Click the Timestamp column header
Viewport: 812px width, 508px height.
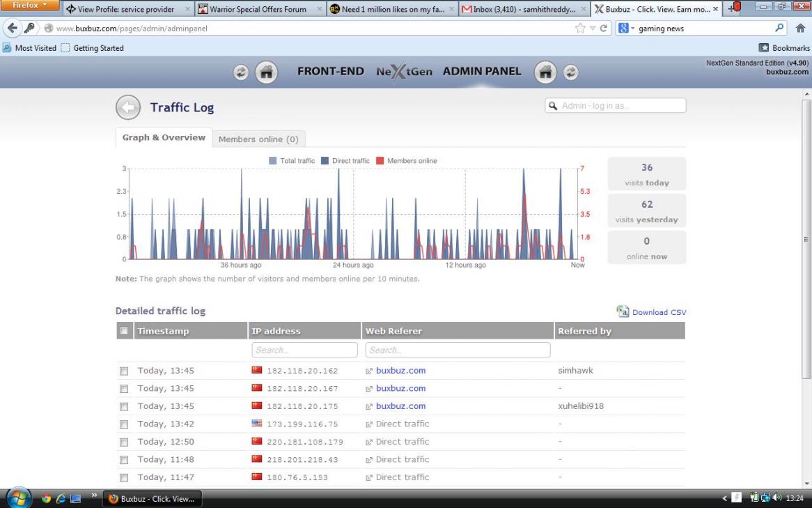pos(191,331)
